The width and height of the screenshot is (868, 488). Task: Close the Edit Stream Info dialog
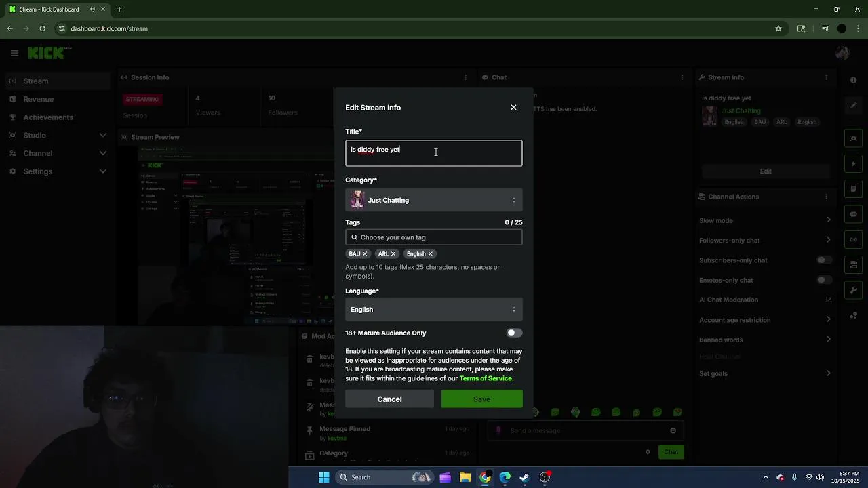point(513,107)
